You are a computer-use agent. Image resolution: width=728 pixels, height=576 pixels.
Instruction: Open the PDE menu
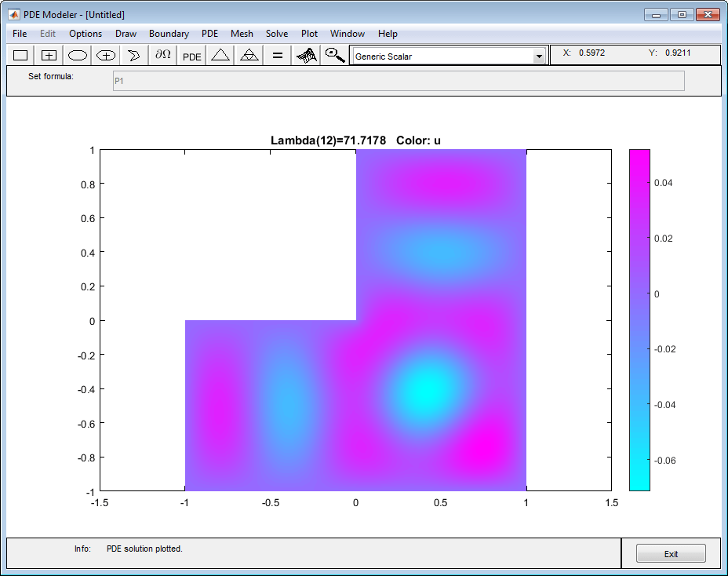tap(210, 34)
